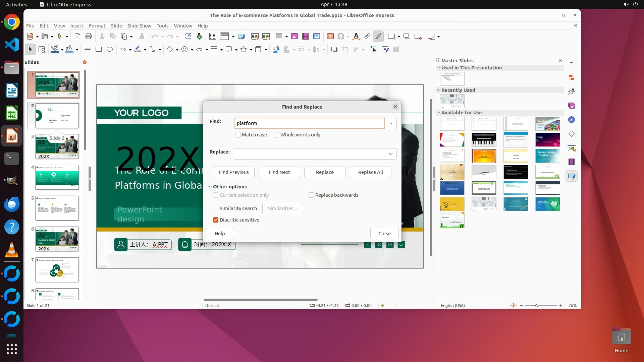Click the Export as PDF toolbar icon
The height and width of the screenshot is (362, 644).
click(x=77, y=37)
